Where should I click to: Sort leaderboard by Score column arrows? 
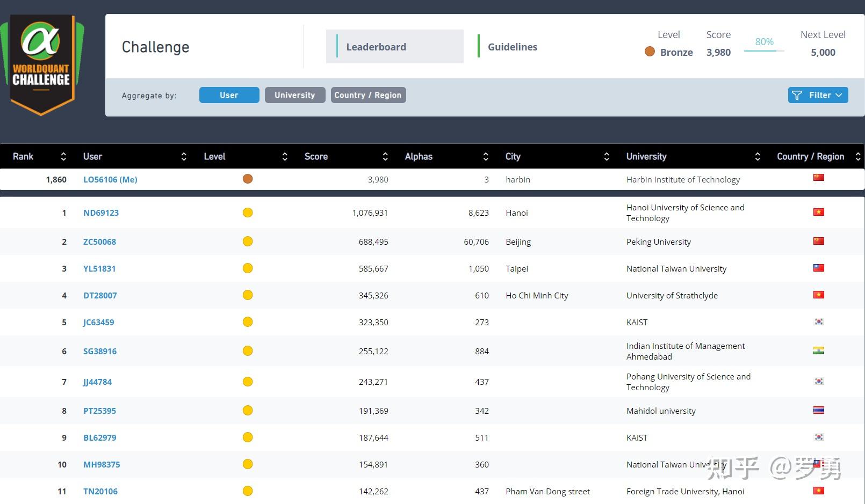tap(385, 157)
